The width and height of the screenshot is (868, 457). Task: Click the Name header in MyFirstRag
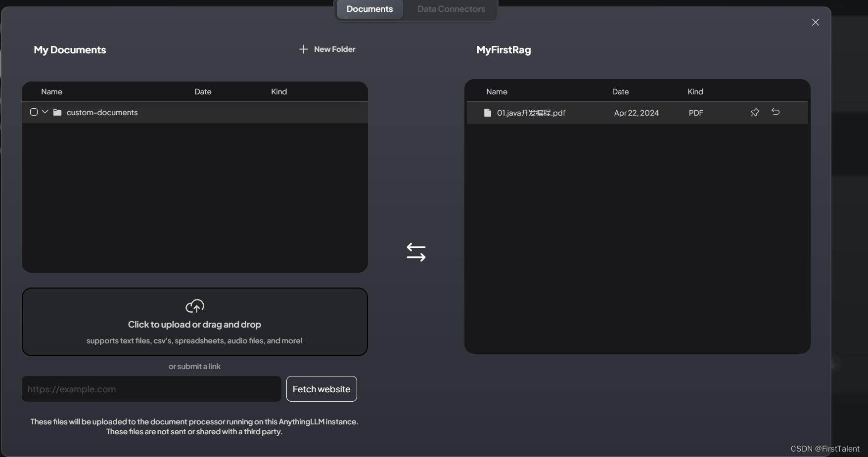[x=497, y=92]
